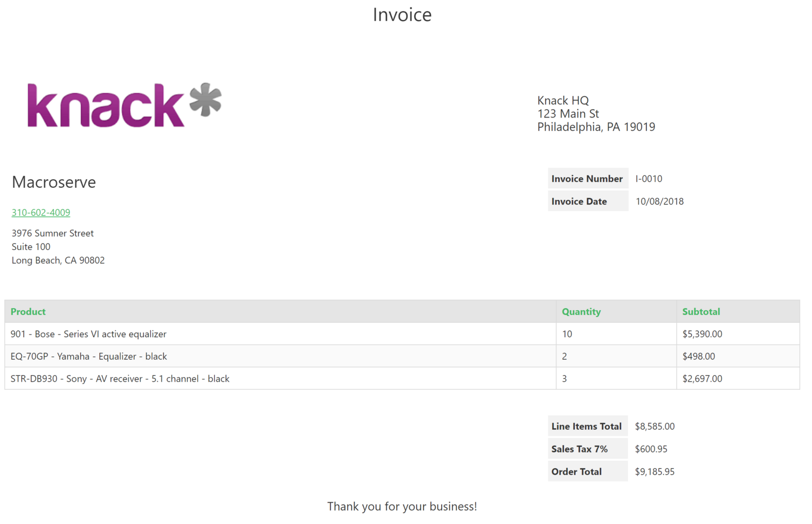The width and height of the screenshot is (812, 524).
Task: Select the 123 Main St address line
Action: (x=568, y=114)
